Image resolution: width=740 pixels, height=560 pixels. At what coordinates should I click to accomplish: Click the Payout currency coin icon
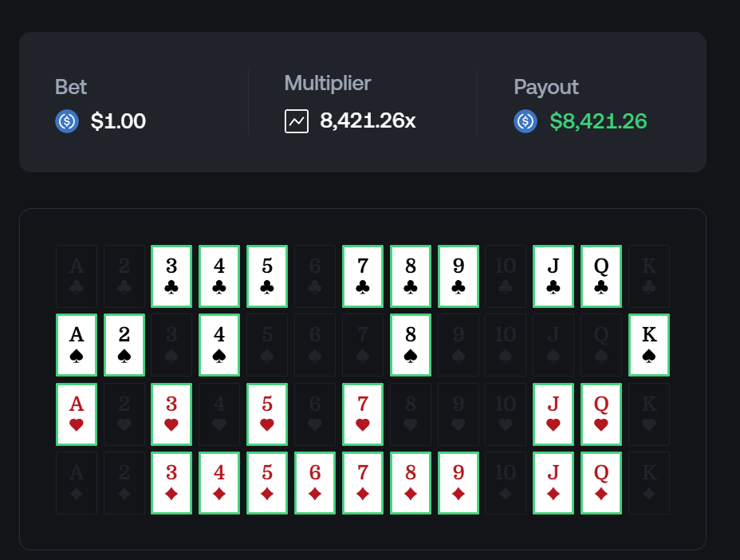click(525, 121)
